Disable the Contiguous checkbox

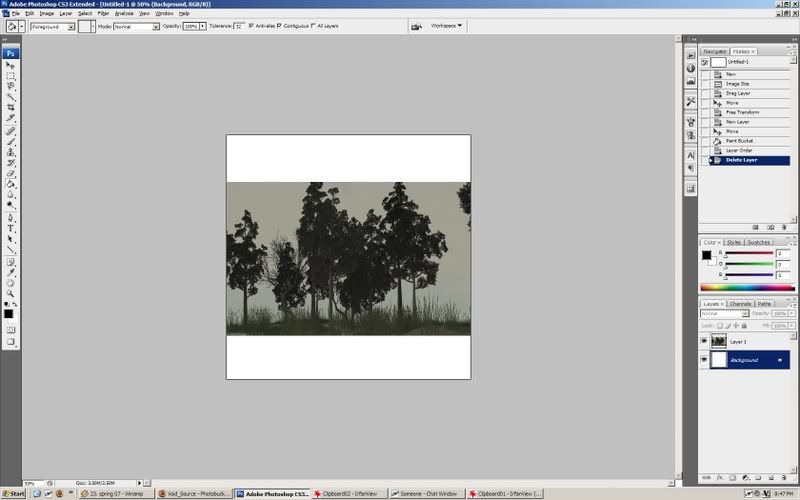(279, 26)
